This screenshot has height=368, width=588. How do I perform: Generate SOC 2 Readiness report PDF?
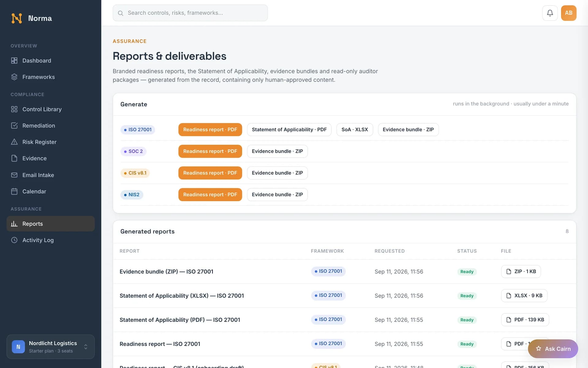coord(210,151)
